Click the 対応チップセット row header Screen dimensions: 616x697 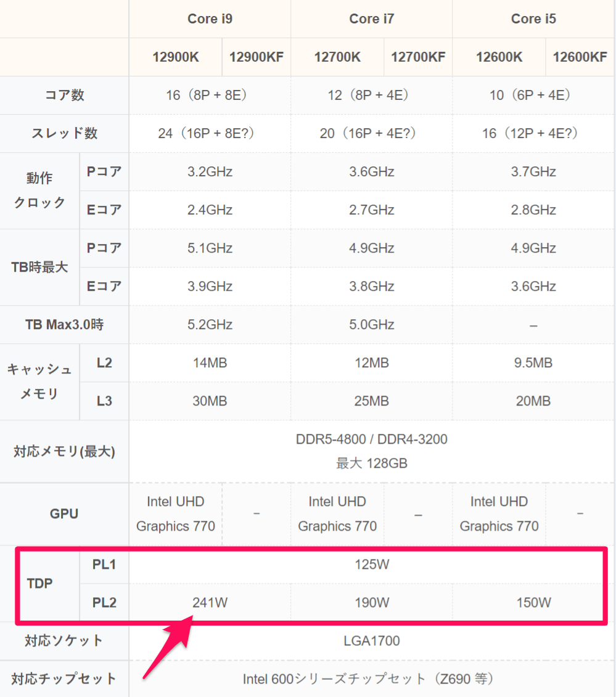coord(65,679)
